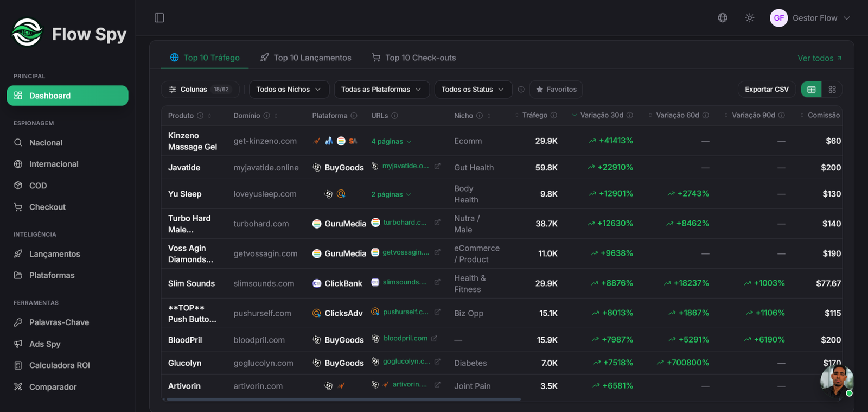Image resolution: width=868 pixels, height=412 pixels.
Task: Click the Tráfego column info icon
Action: [x=554, y=116]
